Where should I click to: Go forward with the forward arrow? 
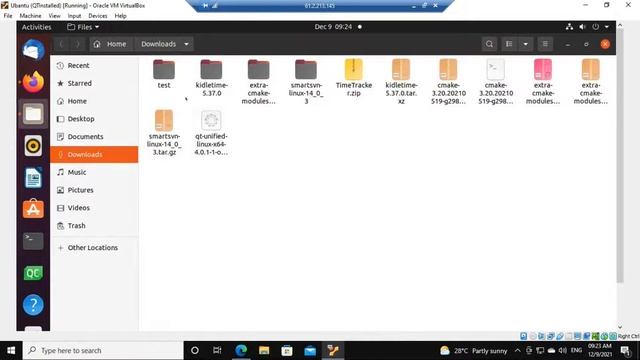tap(77, 44)
